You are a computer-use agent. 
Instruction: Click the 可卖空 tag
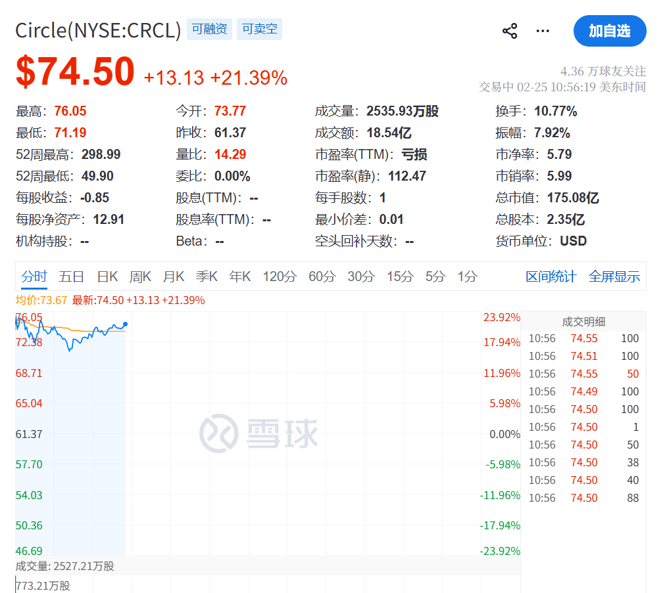coord(258,30)
